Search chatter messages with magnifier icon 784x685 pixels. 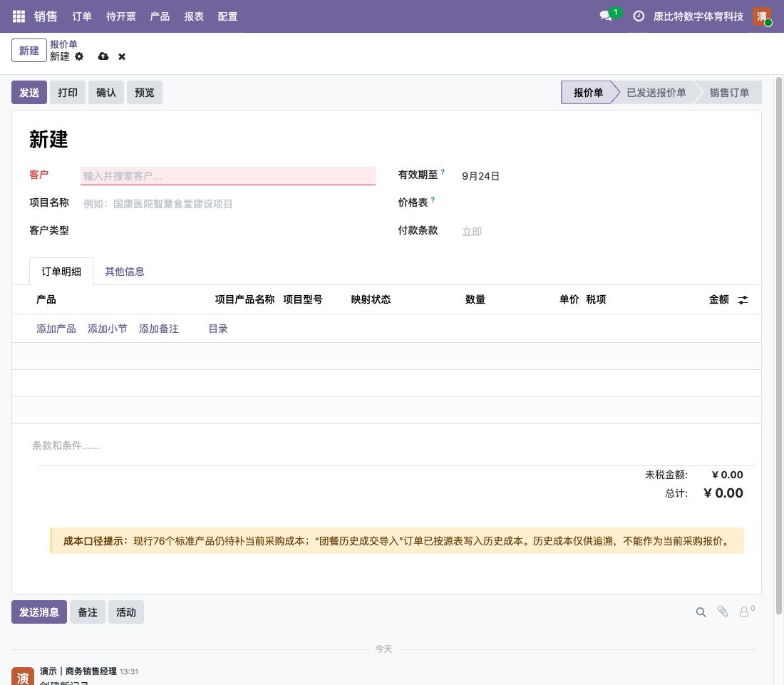tap(701, 612)
